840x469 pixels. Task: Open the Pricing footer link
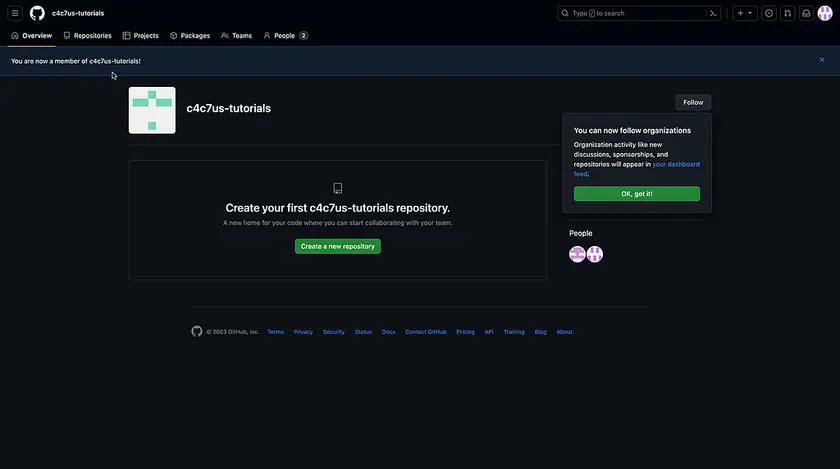[x=465, y=332]
